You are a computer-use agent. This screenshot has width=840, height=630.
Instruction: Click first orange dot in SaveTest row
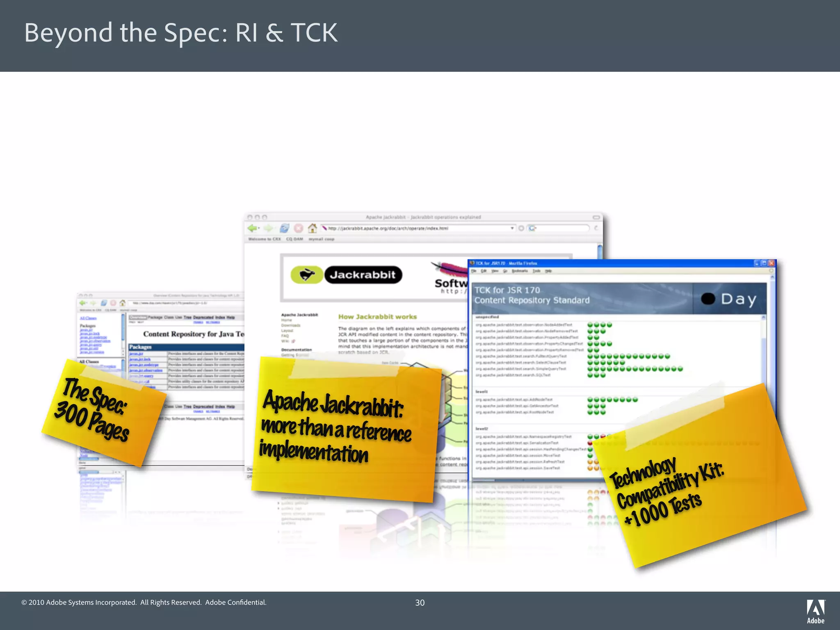coord(590,468)
